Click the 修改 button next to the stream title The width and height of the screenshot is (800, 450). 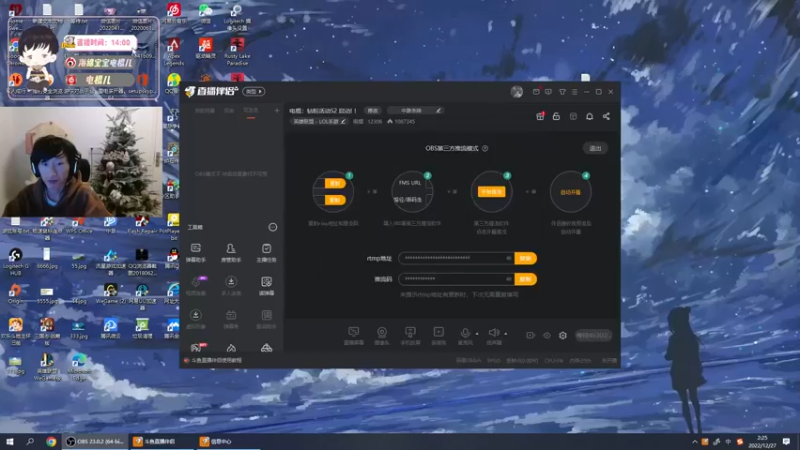click(x=373, y=110)
